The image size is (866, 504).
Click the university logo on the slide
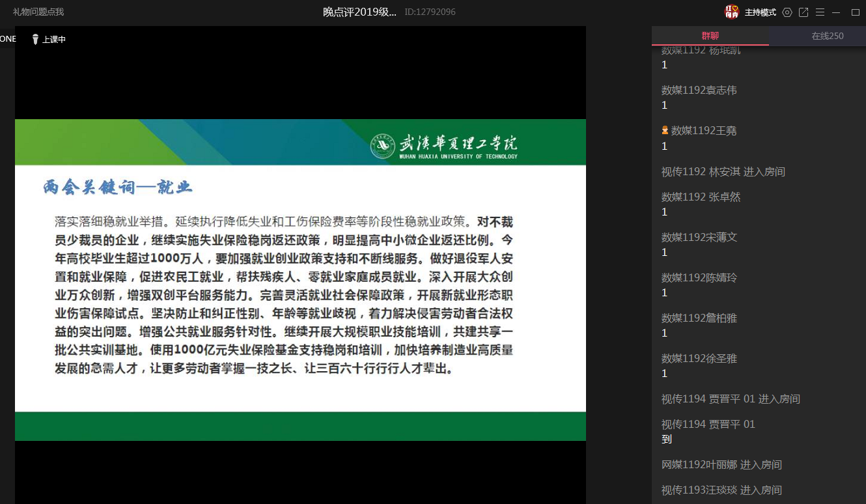tap(382, 146)
